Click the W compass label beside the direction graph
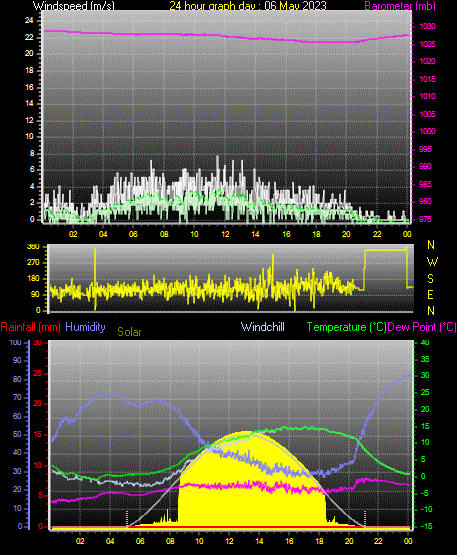 point(432,262)
